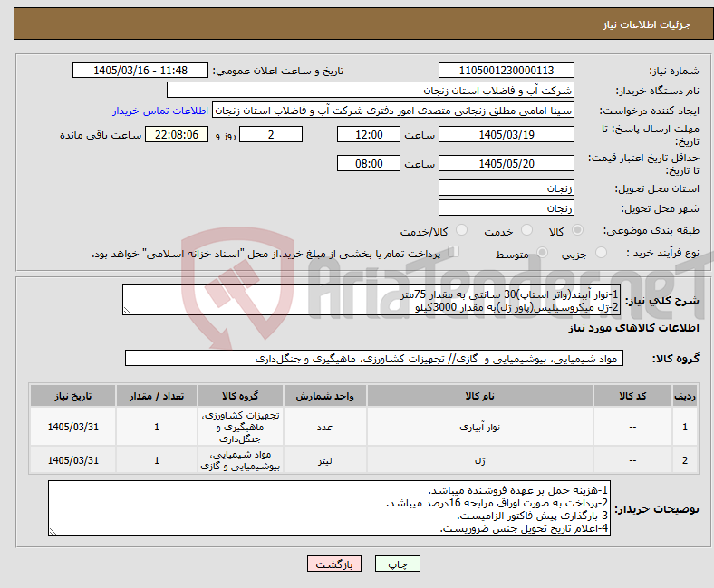Click the نوار آبیاری item name cell
The height and width of the screenshot is (588, 714).
coord(480,427)
